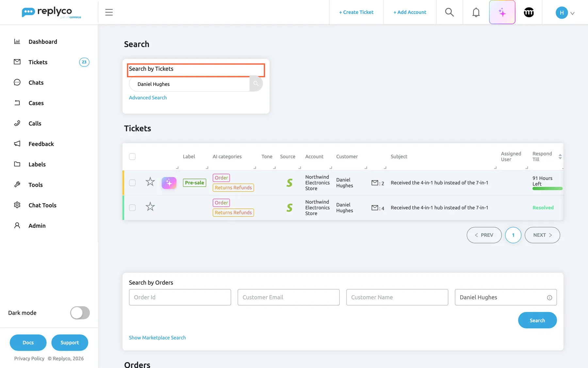Click the blue Search orders button
Viewport: 588px width, 368px height.
[x=537, y=320]
